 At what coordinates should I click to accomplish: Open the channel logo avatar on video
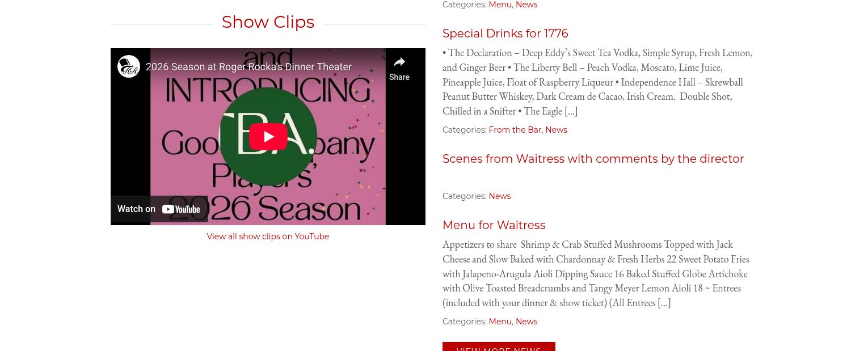coord(129,66)
